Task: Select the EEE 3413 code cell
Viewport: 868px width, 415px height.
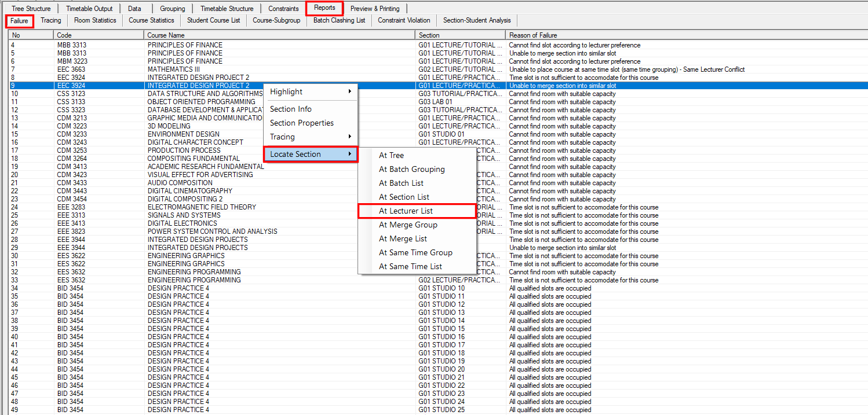Action: click(x=71, y=223)
